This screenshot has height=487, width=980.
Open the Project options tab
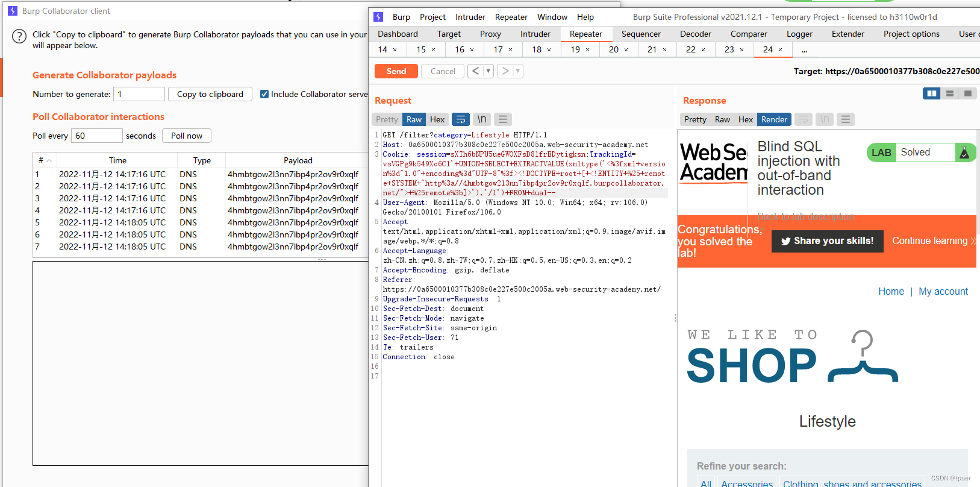[x=911, y=34]
